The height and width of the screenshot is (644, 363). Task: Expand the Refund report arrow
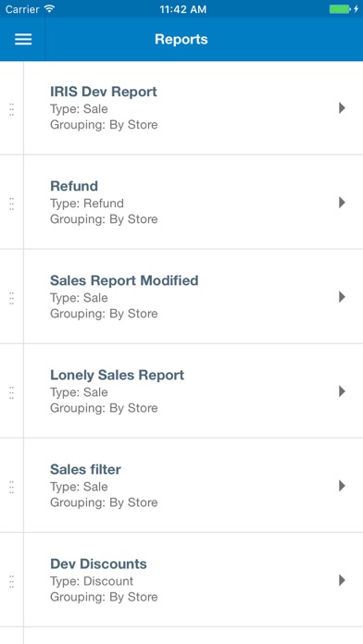tap(342, 203)
